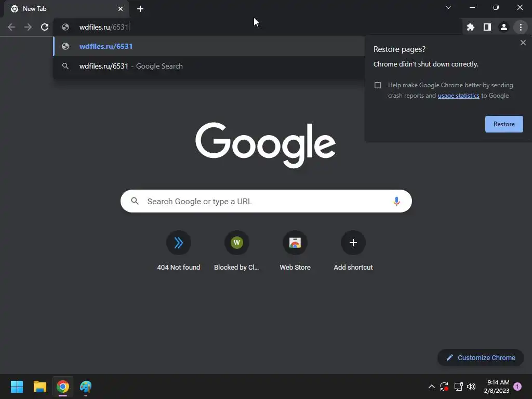Click the back navigation arrow
This screenshot has height=399, width=532.
[11, 27]
